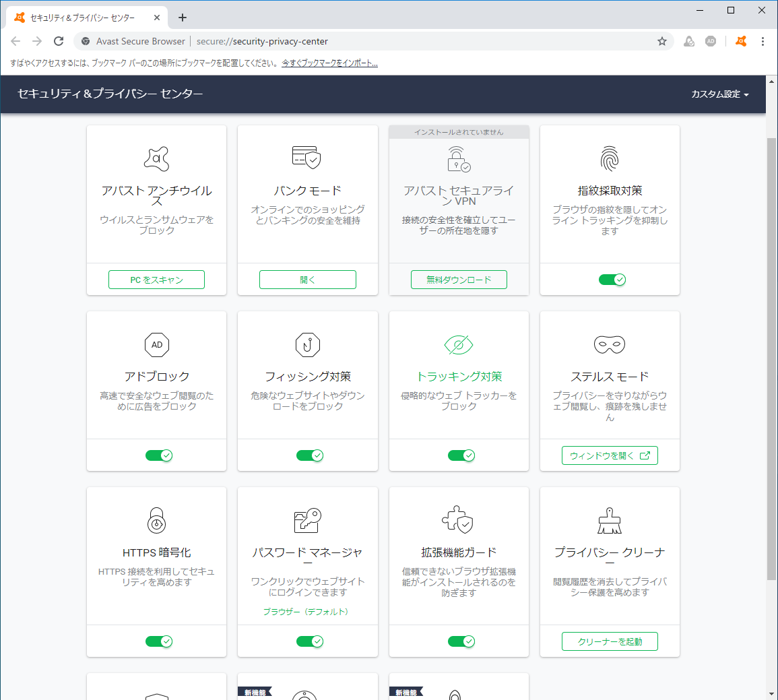
Task: Click the Bank Mode card icon
Action: click(x=306, y=158)
